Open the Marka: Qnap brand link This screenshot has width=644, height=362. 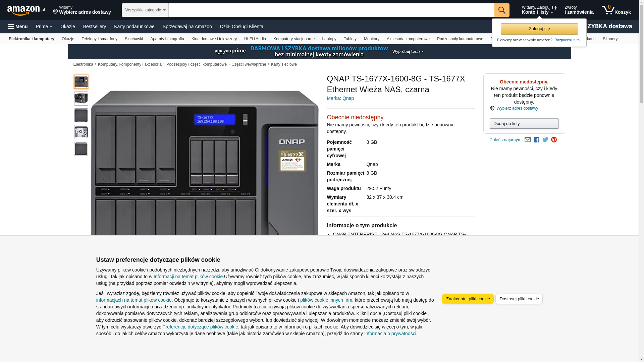pos(340,98)
